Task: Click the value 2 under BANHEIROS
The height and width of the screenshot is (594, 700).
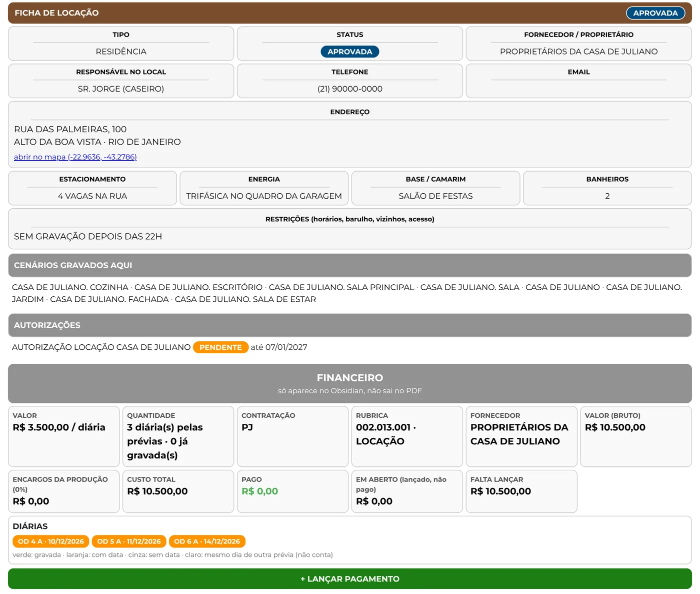Action: click(x=607, y=196)
